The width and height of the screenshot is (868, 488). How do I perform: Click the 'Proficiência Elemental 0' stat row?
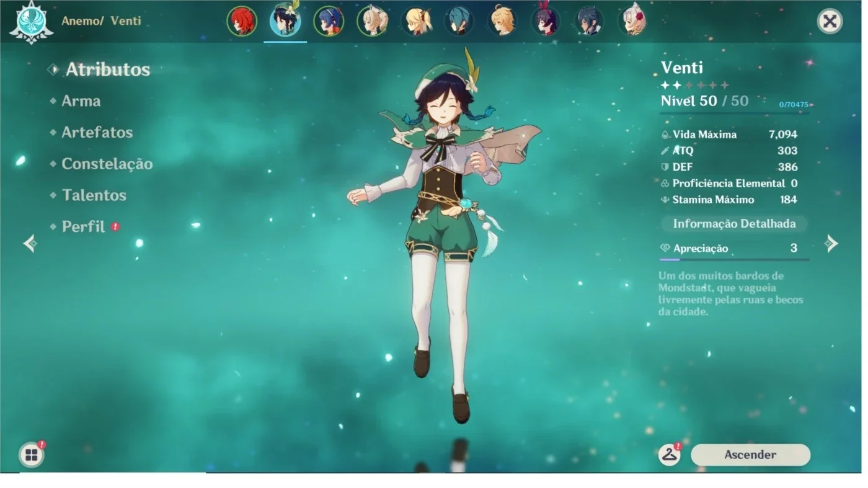(x=729, y=184)
